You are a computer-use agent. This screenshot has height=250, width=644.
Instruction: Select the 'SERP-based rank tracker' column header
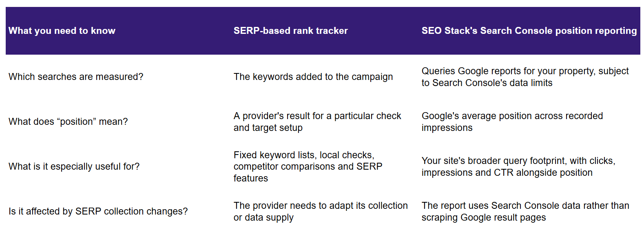tap(290, 31)
